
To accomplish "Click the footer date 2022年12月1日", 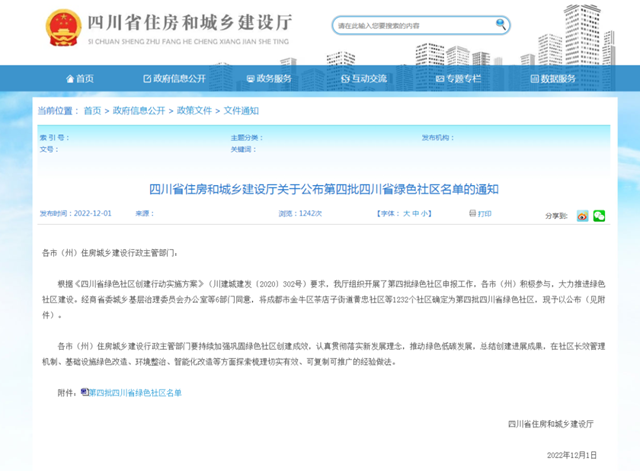I will pyautogui.click(x=572, y=455).
